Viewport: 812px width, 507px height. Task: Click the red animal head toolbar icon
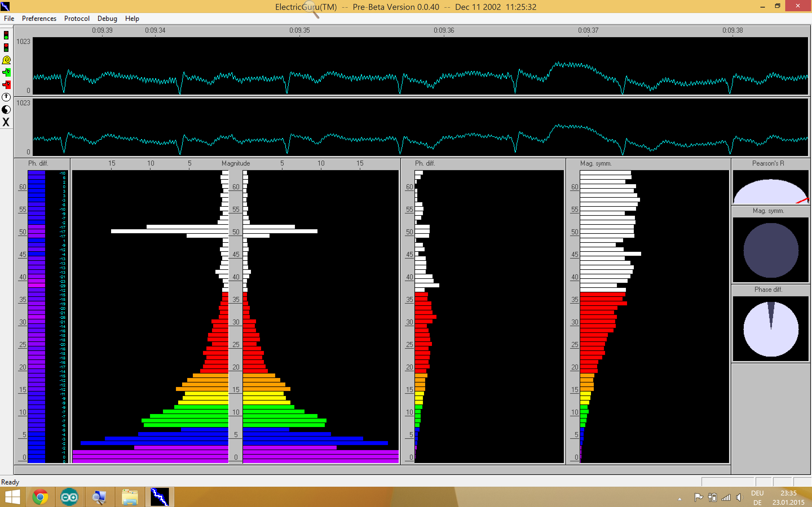6,85
